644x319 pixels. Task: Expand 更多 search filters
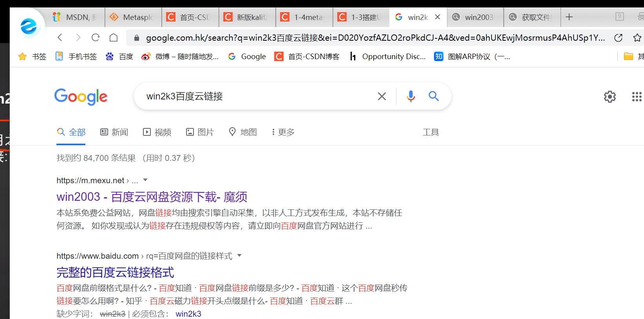(283, 132)
